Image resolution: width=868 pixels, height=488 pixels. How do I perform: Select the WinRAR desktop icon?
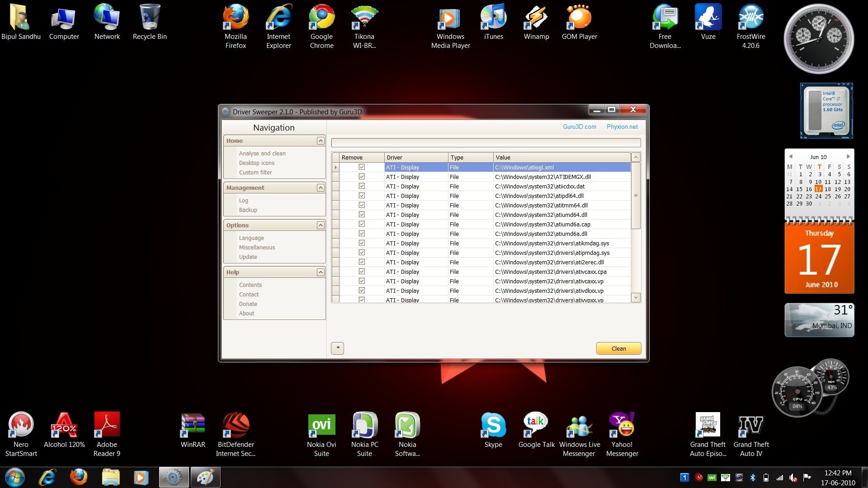coord(193,430)
